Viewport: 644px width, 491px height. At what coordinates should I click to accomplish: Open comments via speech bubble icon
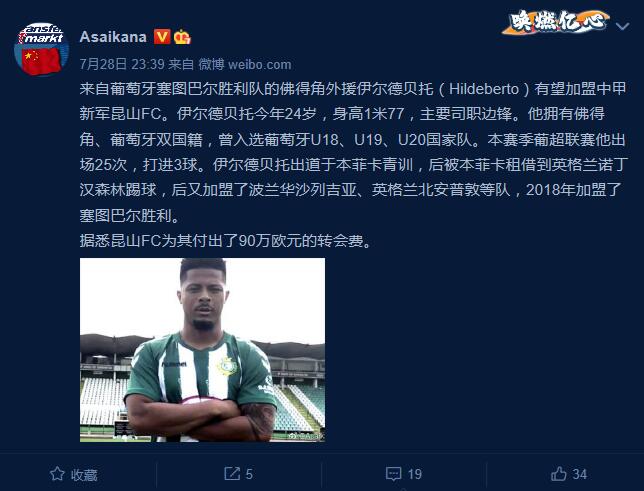tap(393, 474)
